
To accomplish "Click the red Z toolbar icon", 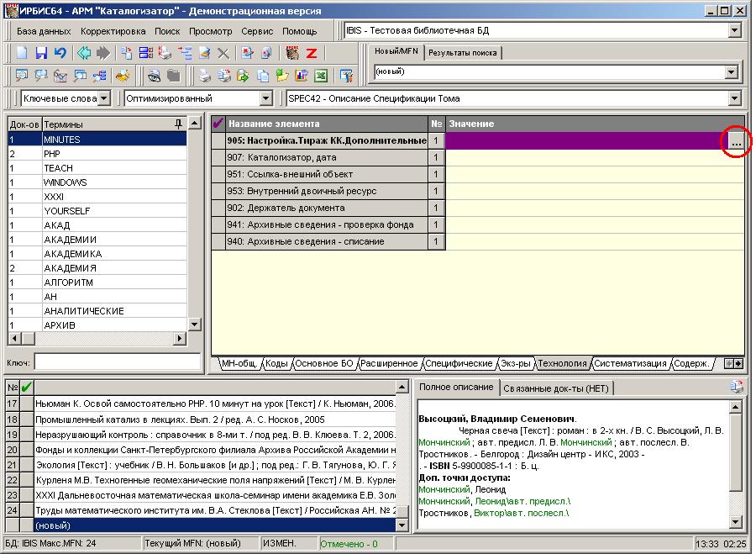I will (x=312, y=53).
